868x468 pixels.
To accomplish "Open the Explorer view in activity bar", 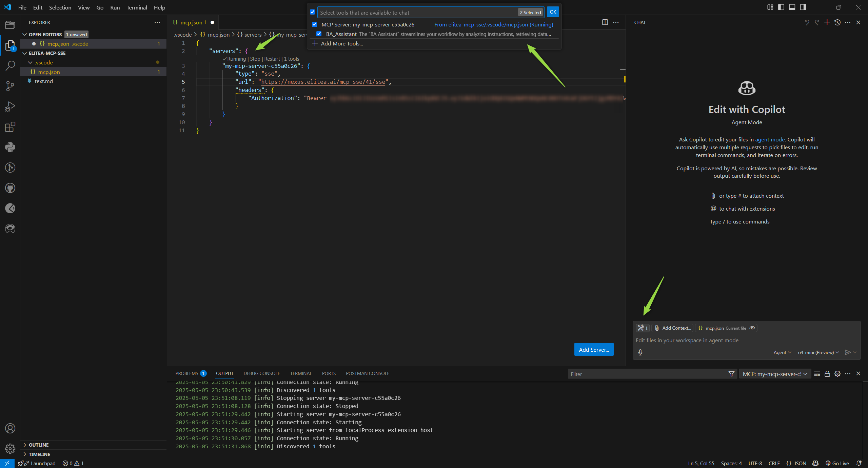I will click(10, 45).
